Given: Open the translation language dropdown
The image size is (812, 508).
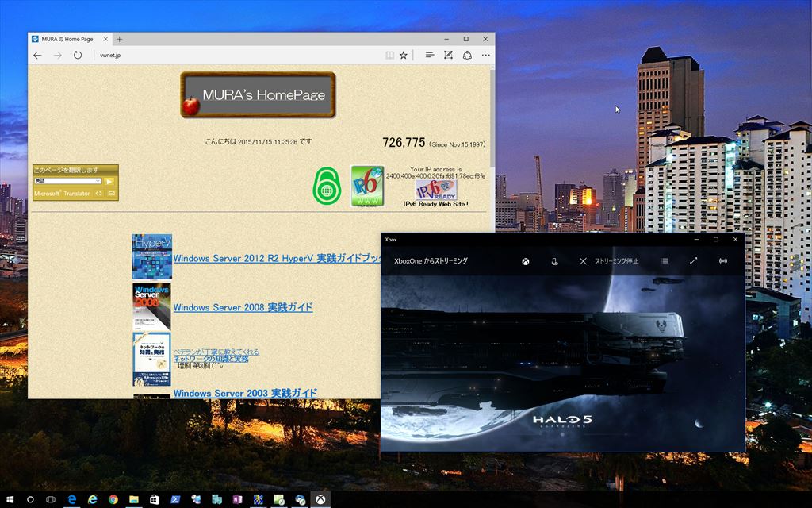Looking at the screenshot, I should coord(67,181).
